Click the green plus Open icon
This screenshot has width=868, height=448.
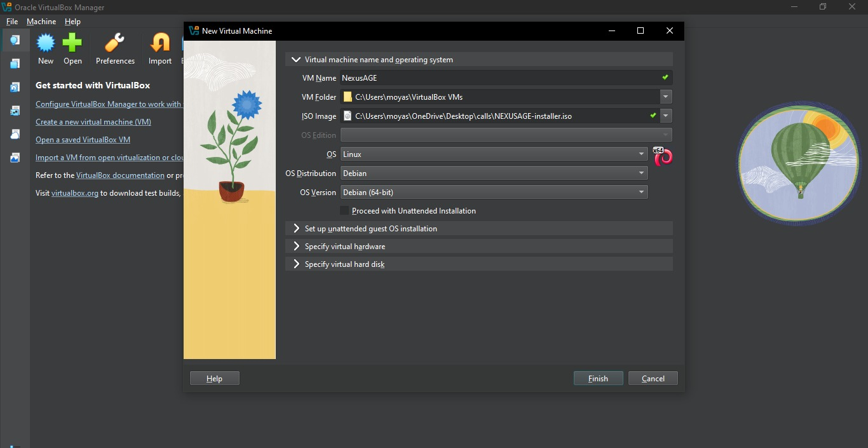click(72, 43)
